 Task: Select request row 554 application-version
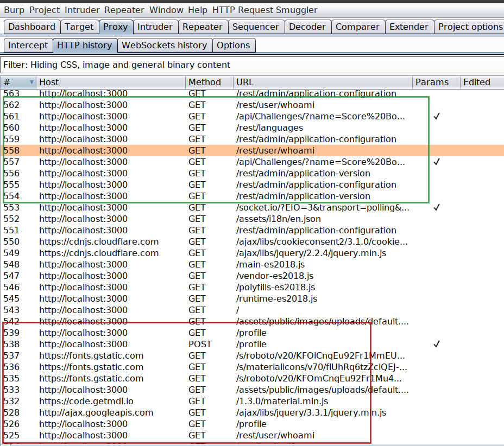252,196
